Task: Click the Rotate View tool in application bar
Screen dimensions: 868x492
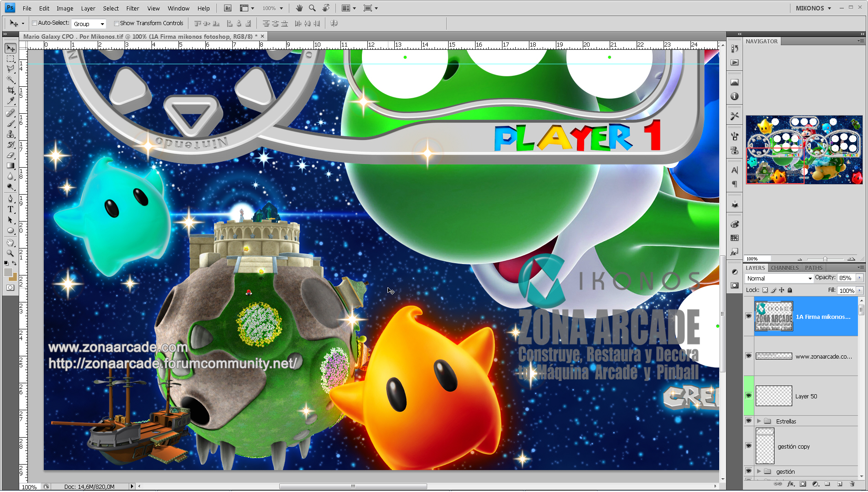Action: click(x=326, y=8)
